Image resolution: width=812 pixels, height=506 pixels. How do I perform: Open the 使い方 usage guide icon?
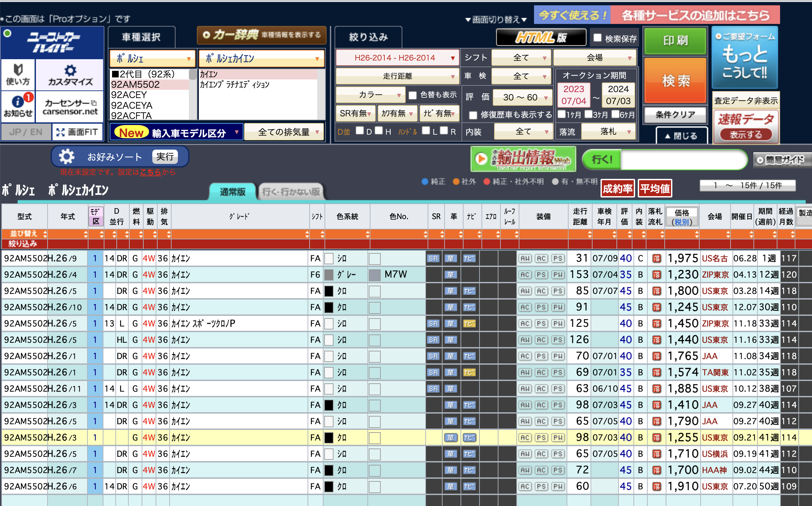pos(18,75)
